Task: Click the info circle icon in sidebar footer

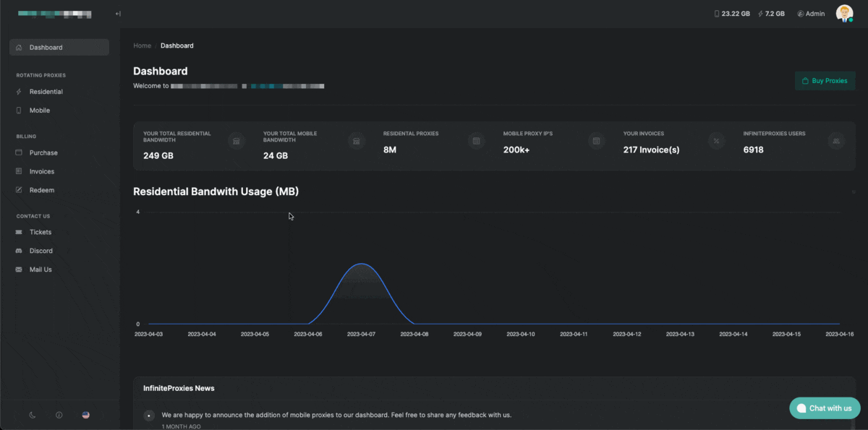Action: pos(59,415)
